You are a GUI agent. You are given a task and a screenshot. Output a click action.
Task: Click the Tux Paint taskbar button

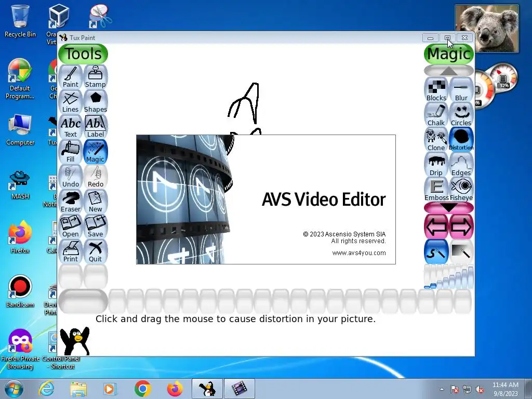click(x=207, y=389)
